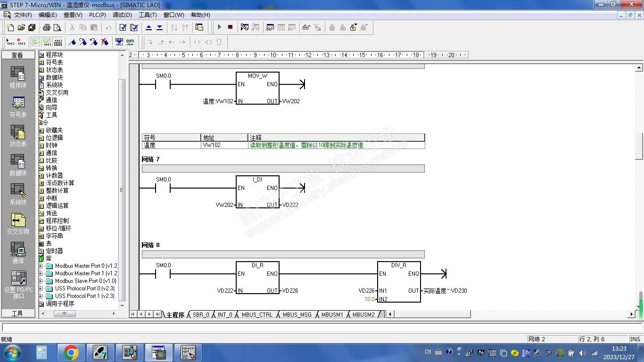
Task: Expand Modbus Slave Port 0 library
Action: point(41,281)
